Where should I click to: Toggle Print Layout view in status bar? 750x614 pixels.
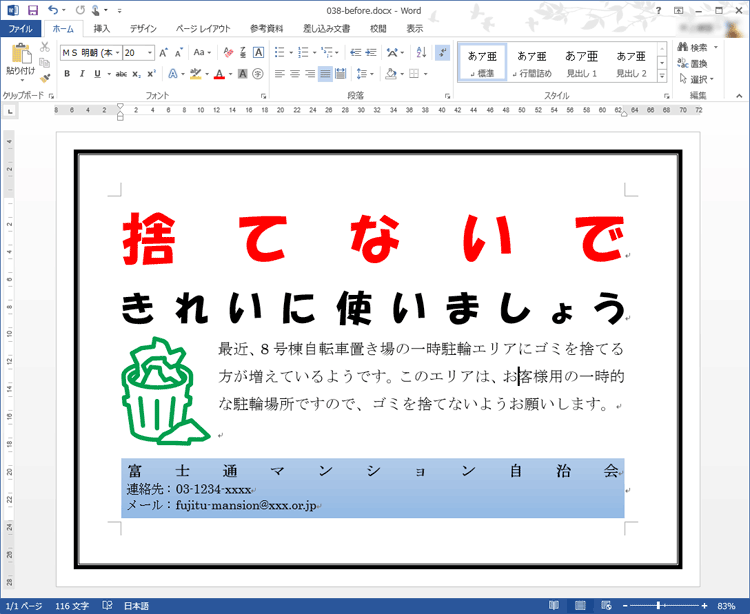(580, 605)
